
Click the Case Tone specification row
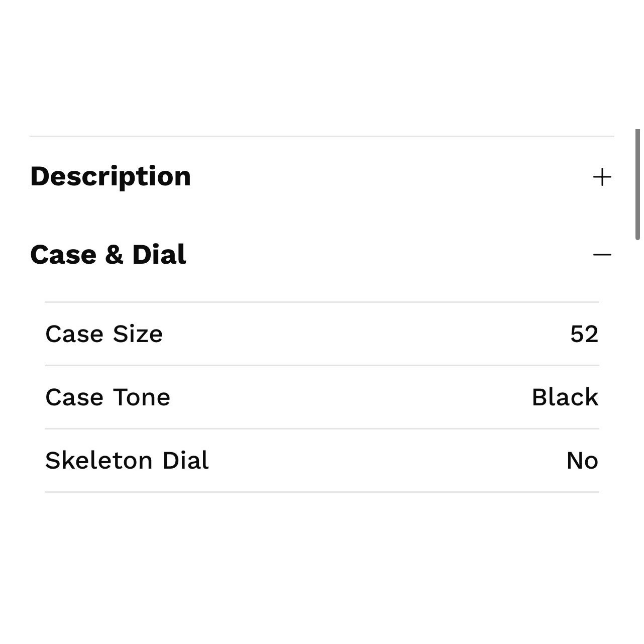(322, 397)
